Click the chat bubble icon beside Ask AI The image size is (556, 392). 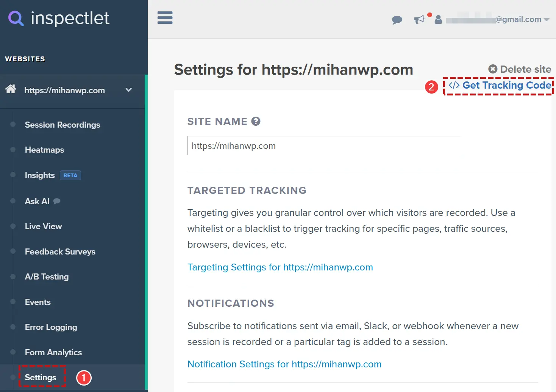tap(57, 201)
